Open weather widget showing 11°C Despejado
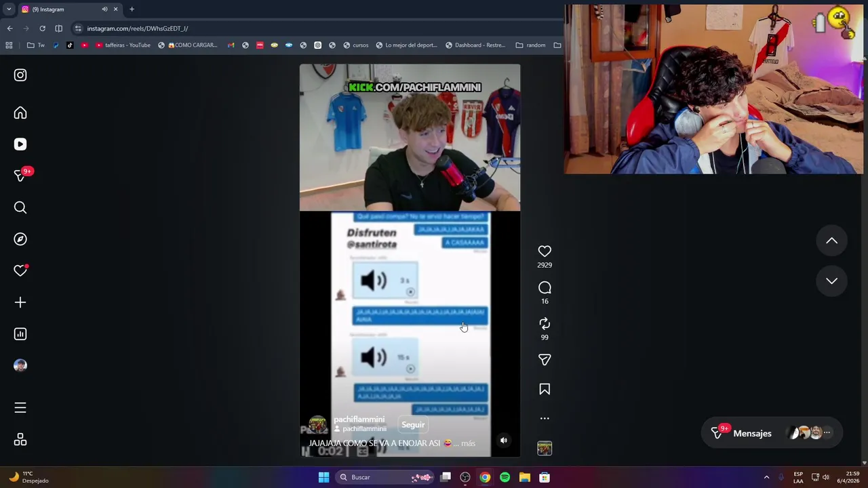868x488 pixels. tap(29, 477)
